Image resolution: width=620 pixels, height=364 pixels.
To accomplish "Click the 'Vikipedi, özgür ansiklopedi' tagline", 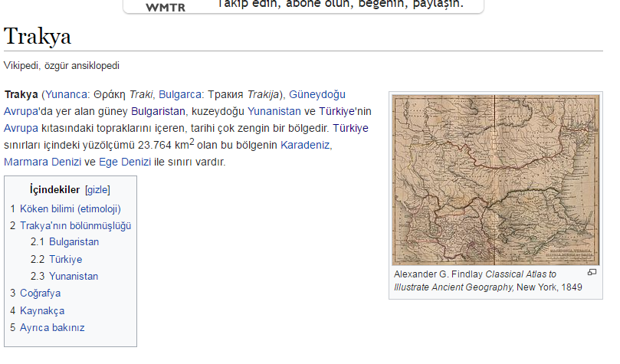I will point(61,66).
